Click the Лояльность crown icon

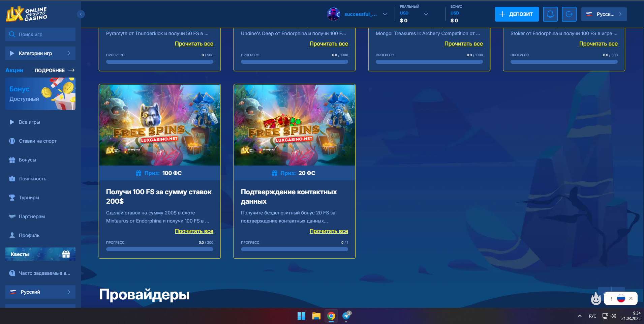coord(12,179)
